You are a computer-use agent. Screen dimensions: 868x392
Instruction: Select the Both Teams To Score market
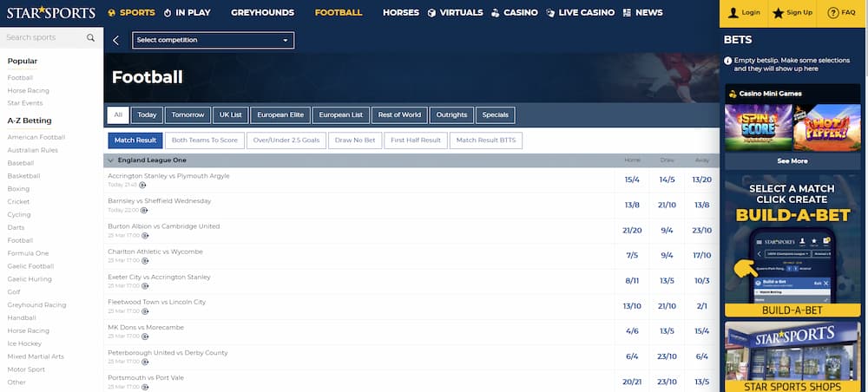(204, 140)
